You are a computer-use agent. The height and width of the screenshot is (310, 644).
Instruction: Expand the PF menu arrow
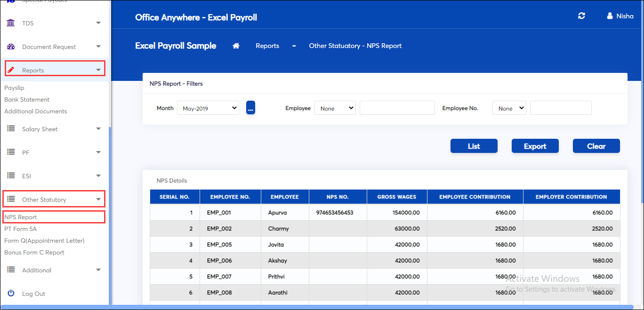coord(98,152)
